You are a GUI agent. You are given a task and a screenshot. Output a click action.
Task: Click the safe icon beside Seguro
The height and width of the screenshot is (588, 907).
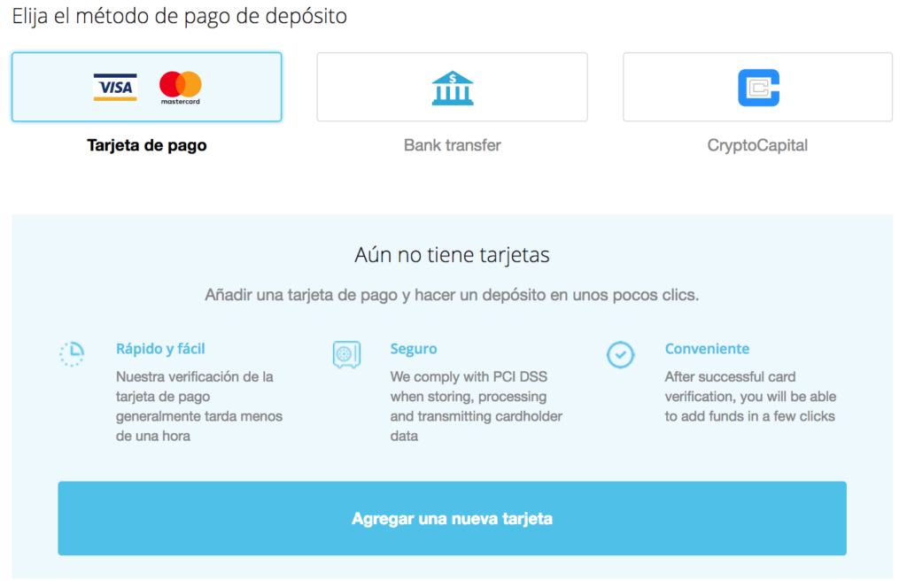346,353
